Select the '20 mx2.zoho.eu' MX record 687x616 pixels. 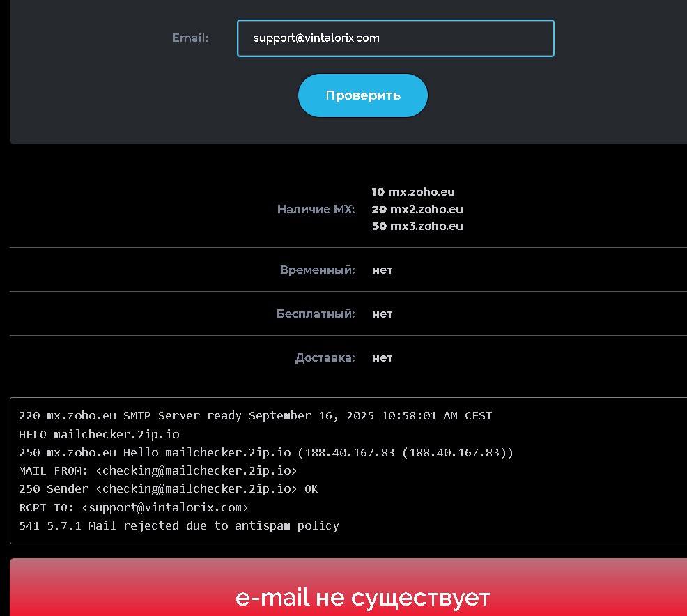(x=417, y=210)
